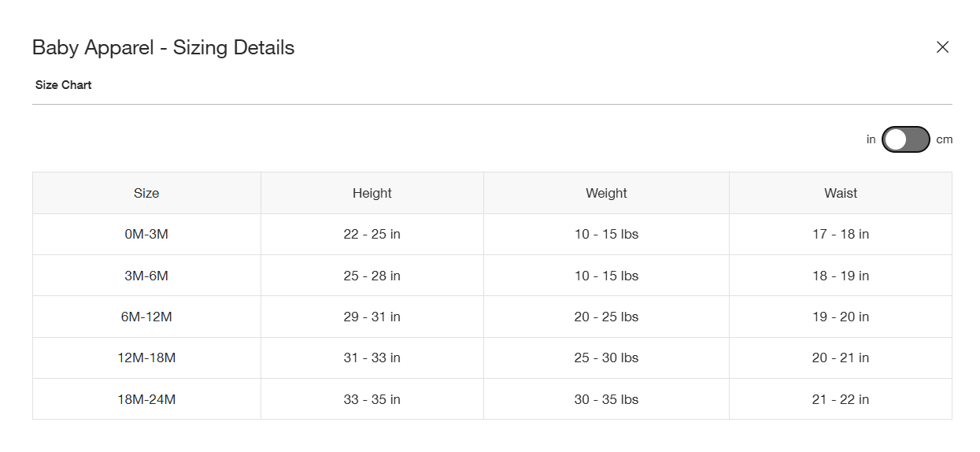Click the Height column header
Image resolution: width=980 pixels, height=452 pixels.
click(372, 193)
